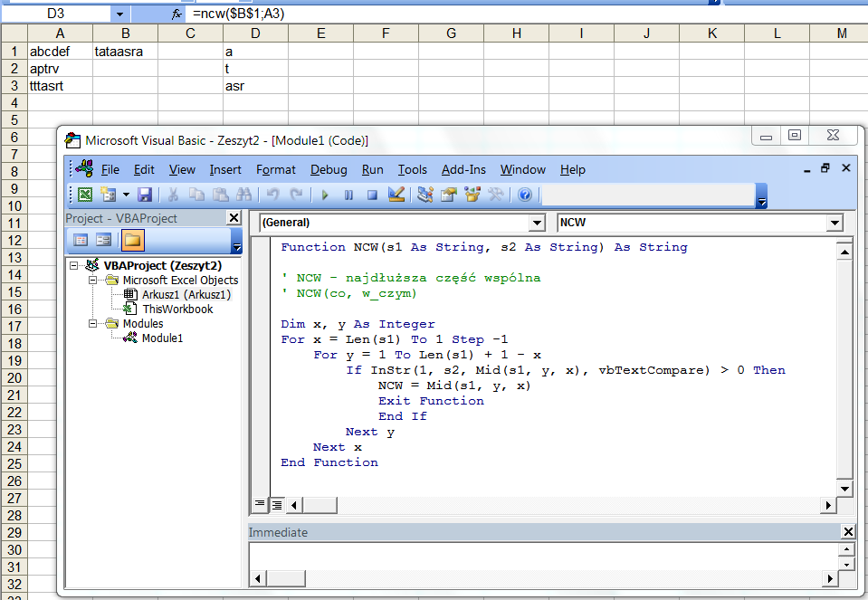This screenshot has height=600, width=868.
Task: Click the View Microsoft Excel toolbar icon
Action: point(85,195)
